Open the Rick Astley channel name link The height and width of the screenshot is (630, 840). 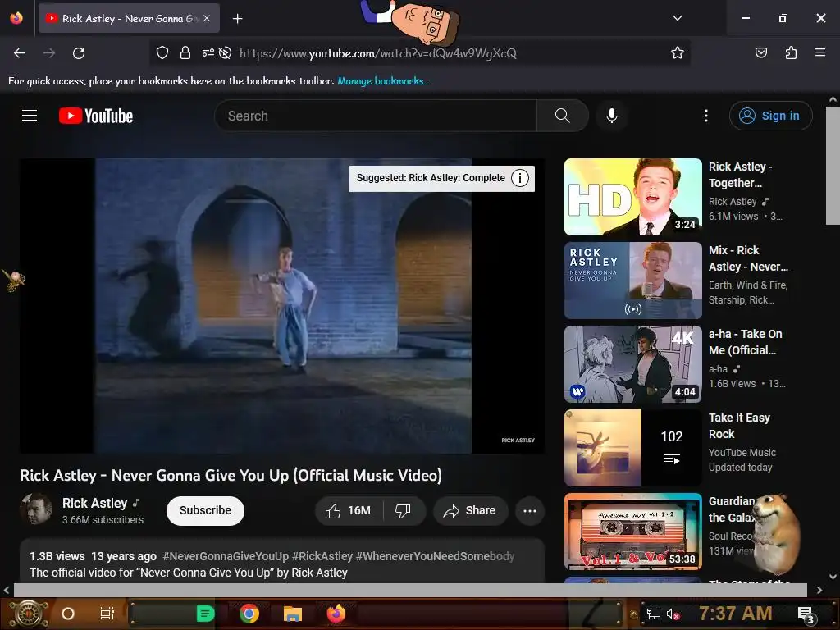coord(95,503)
